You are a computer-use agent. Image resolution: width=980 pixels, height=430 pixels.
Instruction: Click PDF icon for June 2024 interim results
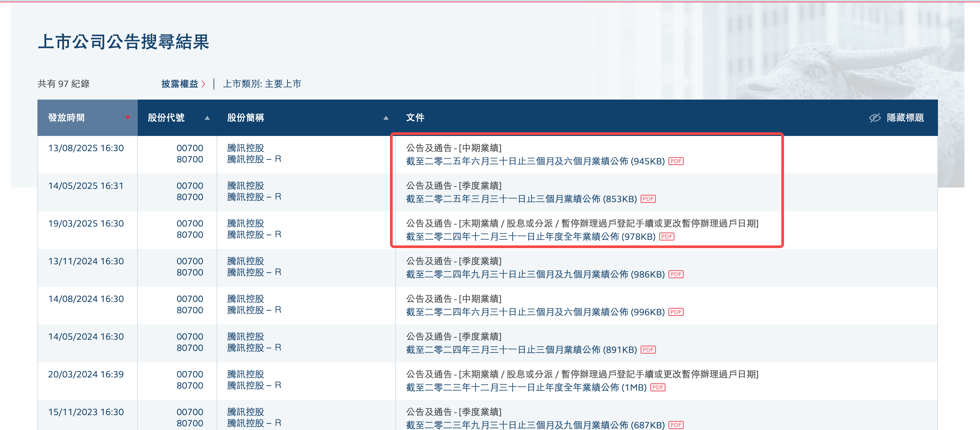pyautogui.click(x=676, y=312)
